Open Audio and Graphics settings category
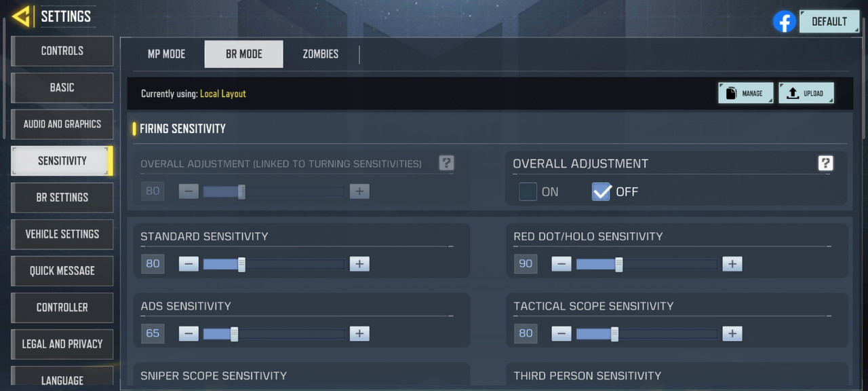The width and height of the screenshot is (868, 391). (x=62, y=124)
